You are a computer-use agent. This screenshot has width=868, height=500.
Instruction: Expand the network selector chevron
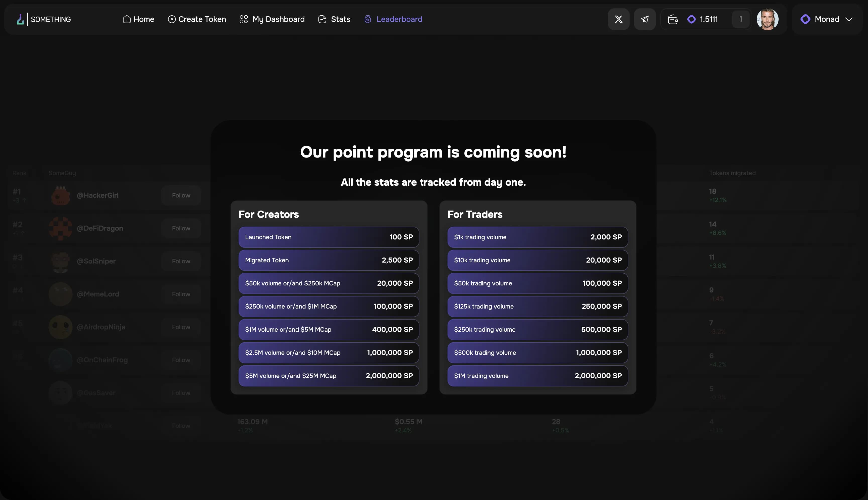point(849,19)
